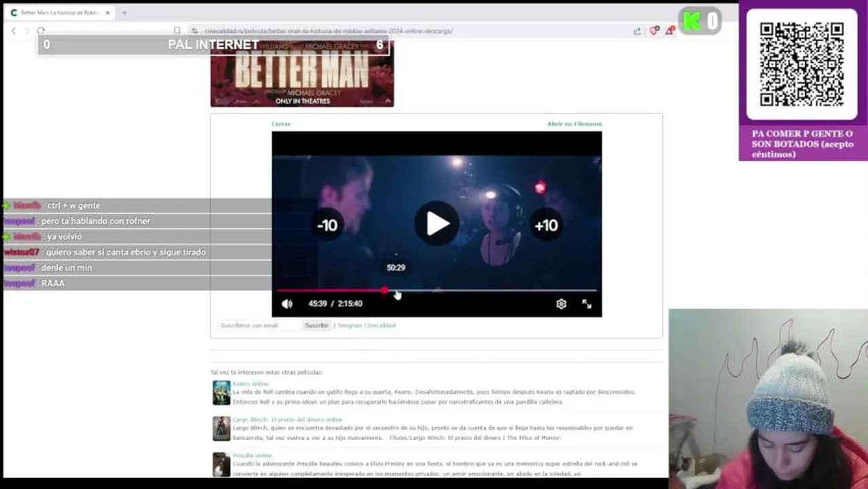Click the 45:39 elapsed time readout
868x489 pixels.
click(x=318, y=304)
